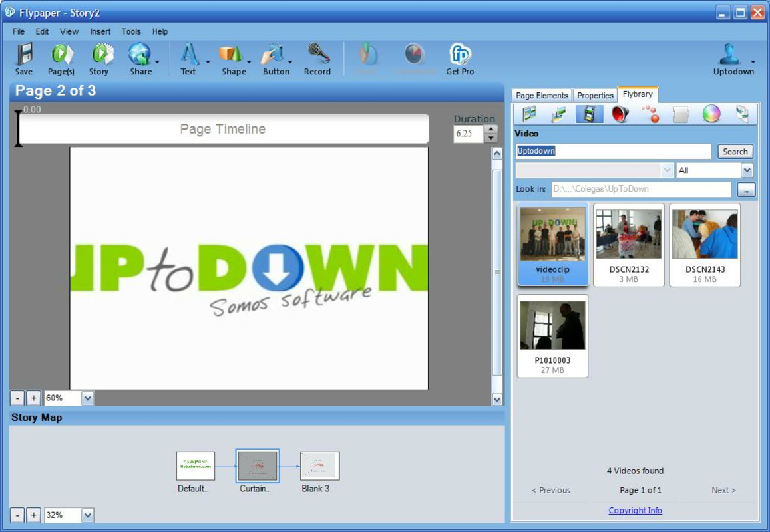This screenshot has width=770, height=532.
Task: Select the videoclip video thumbnail
Action: (x=552, y=245)
